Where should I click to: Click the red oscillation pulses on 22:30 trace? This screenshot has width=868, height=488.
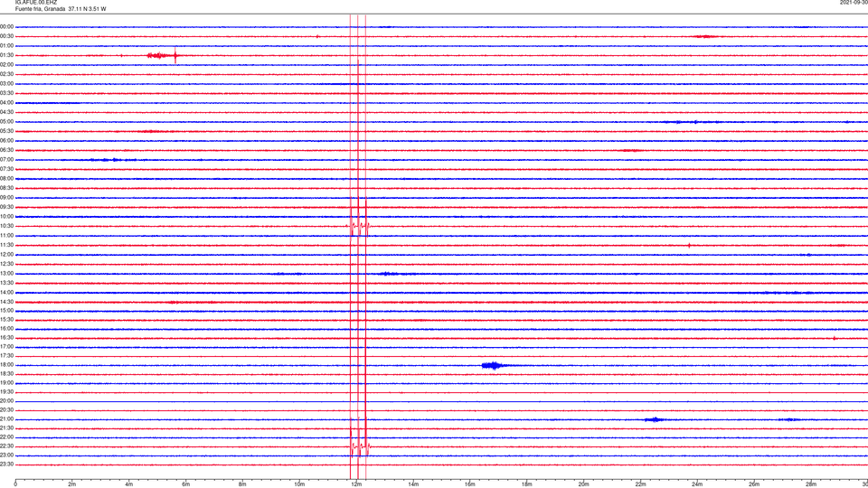(x=359, y=446)
